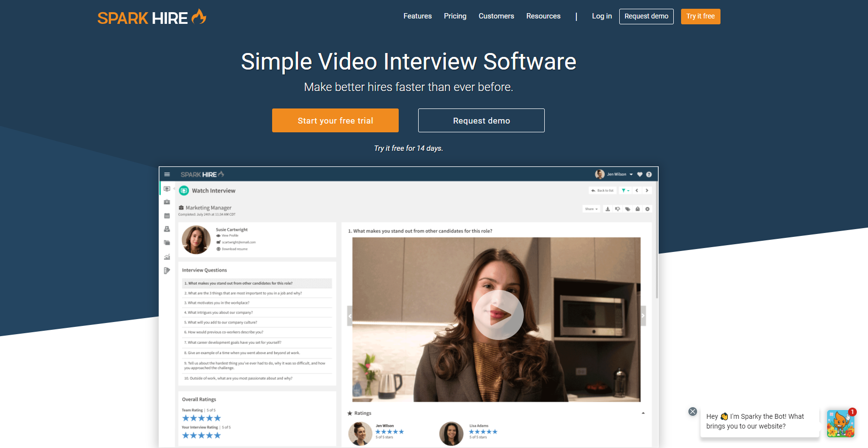Image resolution: width=868 pixels, height=448 pixels.
Task: Open the Pricing page
Action: (455, 16)
